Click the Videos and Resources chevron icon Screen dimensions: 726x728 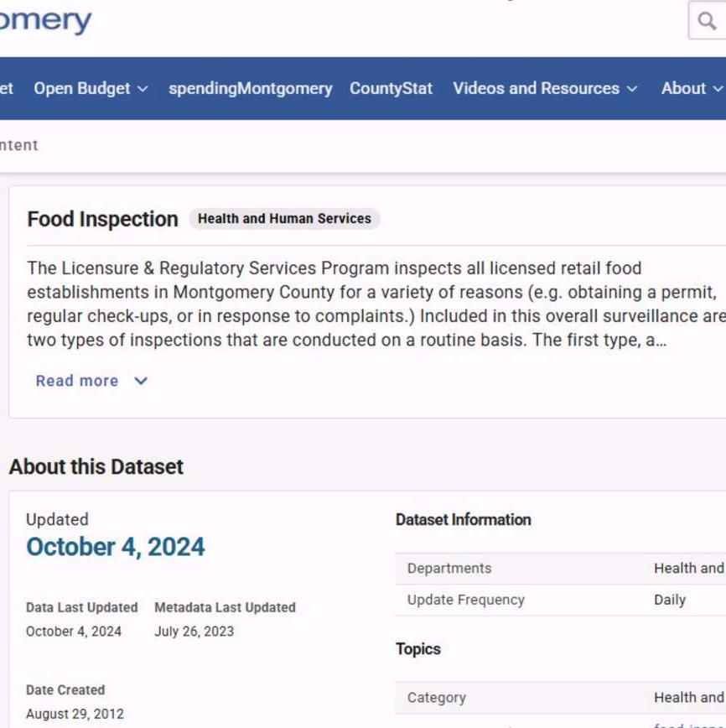[632, 89]
